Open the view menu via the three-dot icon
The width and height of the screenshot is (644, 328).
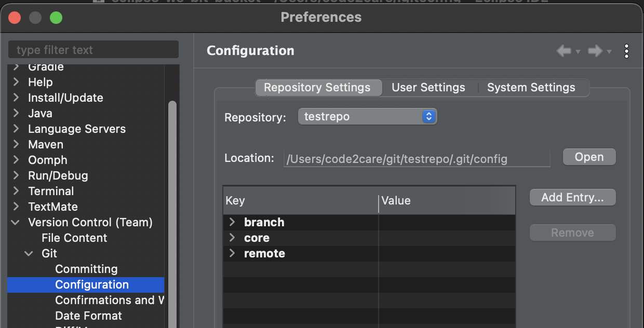[x=626, y=50]
